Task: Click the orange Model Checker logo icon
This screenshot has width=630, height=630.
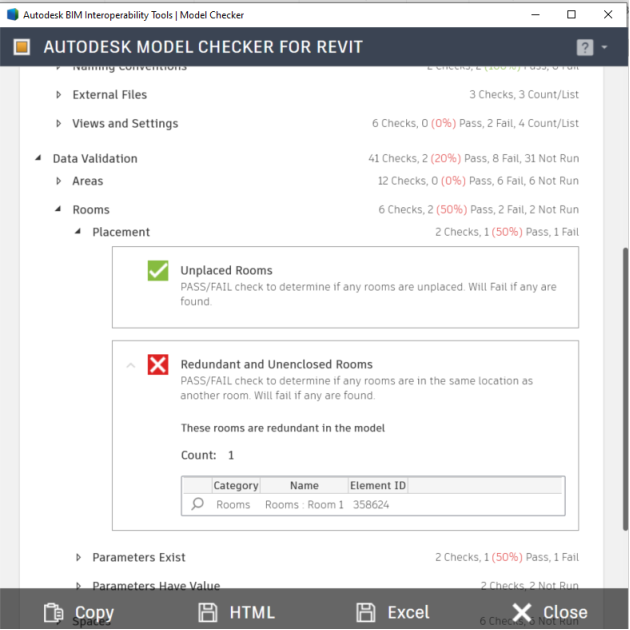Action: 22,47
